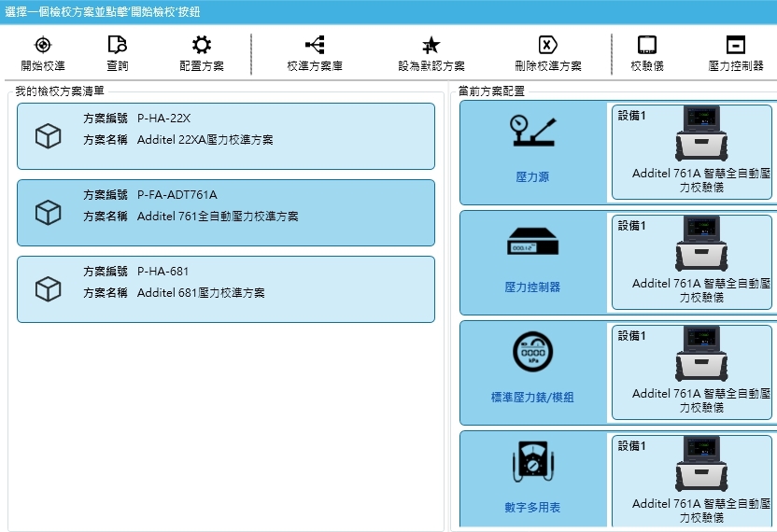Select scheme name Additel 681壓力校準方案
The height and width of the screenshot is (532, 777).
click(201, 293)
